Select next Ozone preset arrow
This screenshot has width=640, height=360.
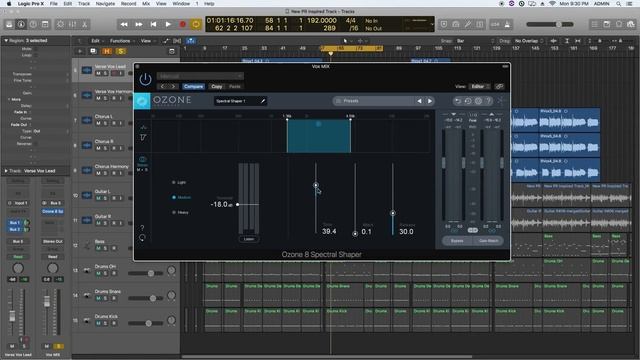(x=430, y=101)
